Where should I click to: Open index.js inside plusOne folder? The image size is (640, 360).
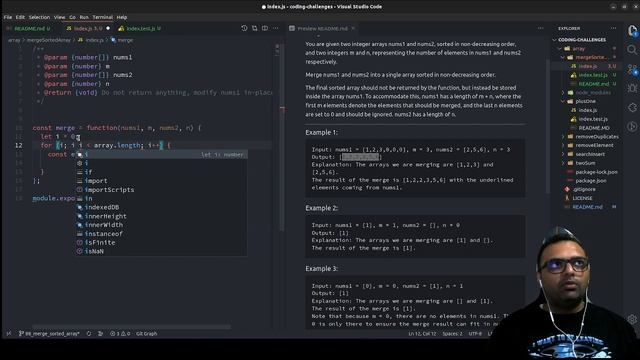tap(588, 110)
